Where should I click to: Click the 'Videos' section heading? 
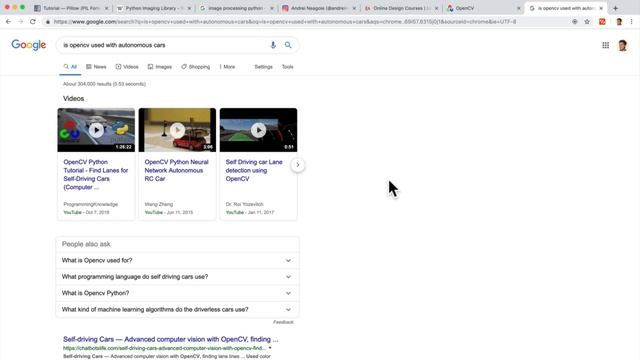click(73, 99)
